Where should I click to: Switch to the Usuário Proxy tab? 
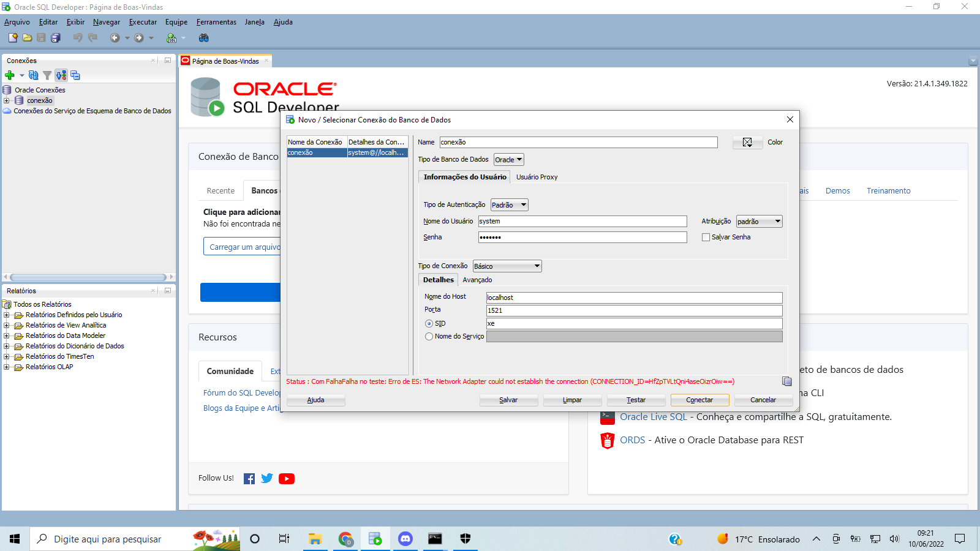tap(537, 177)
